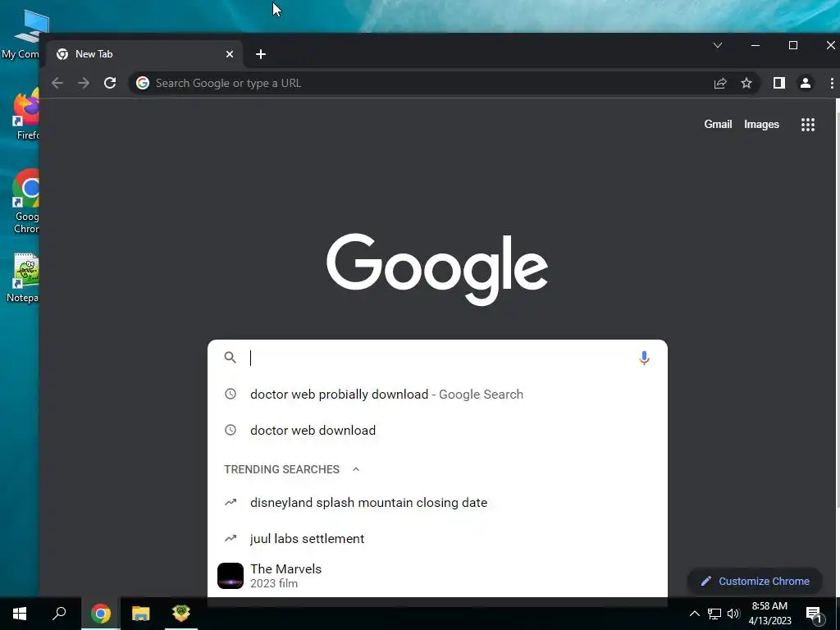Start voice search with microphone icon

tap(644, 358)
